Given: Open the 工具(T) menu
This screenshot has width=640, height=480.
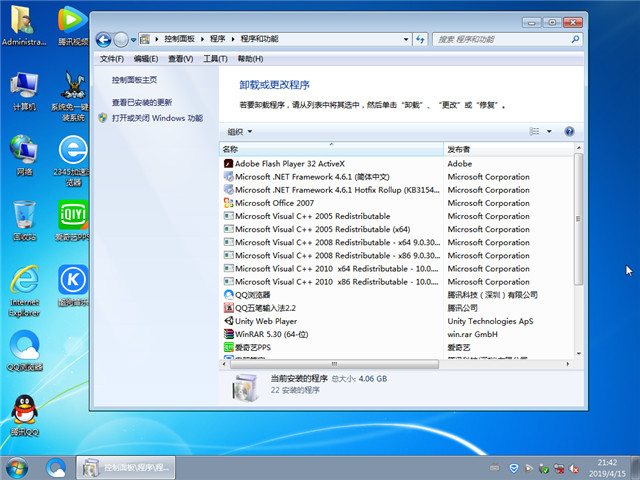Looking at the screenshot, I should (215, 59).
